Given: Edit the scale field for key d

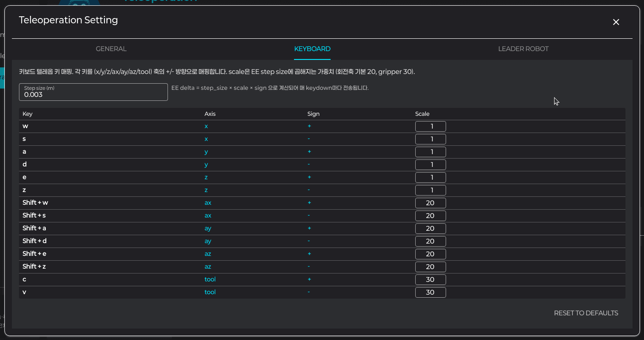Looking at the screenshot, I should click(x=431, y=165).
